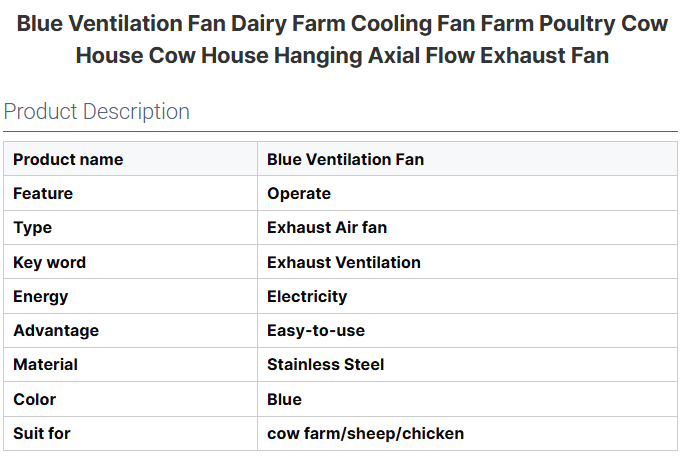Click the "Advantage" row label

(x=56, y=330)
